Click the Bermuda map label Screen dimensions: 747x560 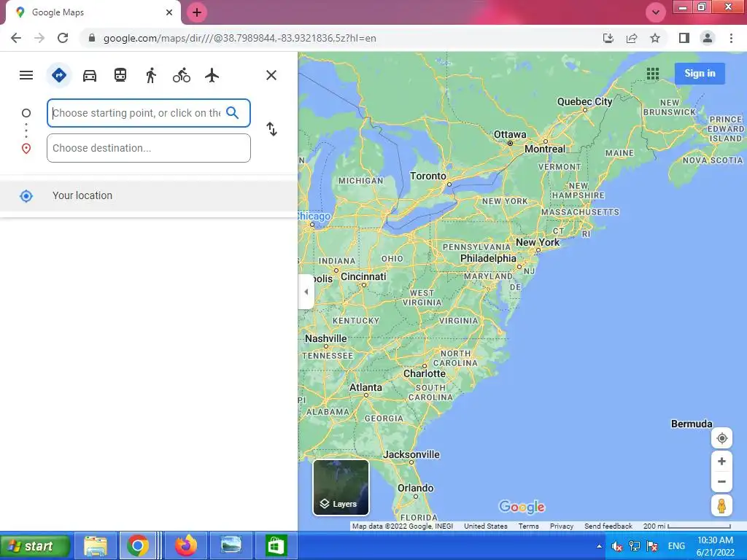(x=692, y=424)
